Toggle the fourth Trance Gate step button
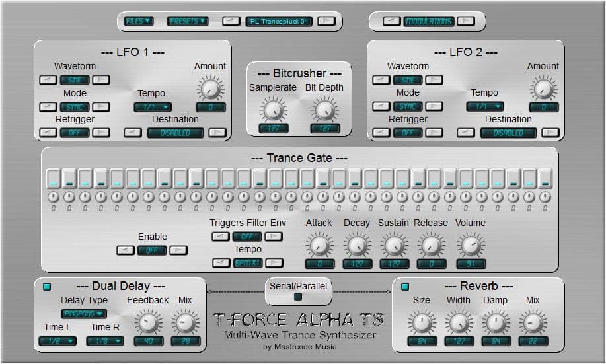The image size is (606, 364). [x=101, y=178]
